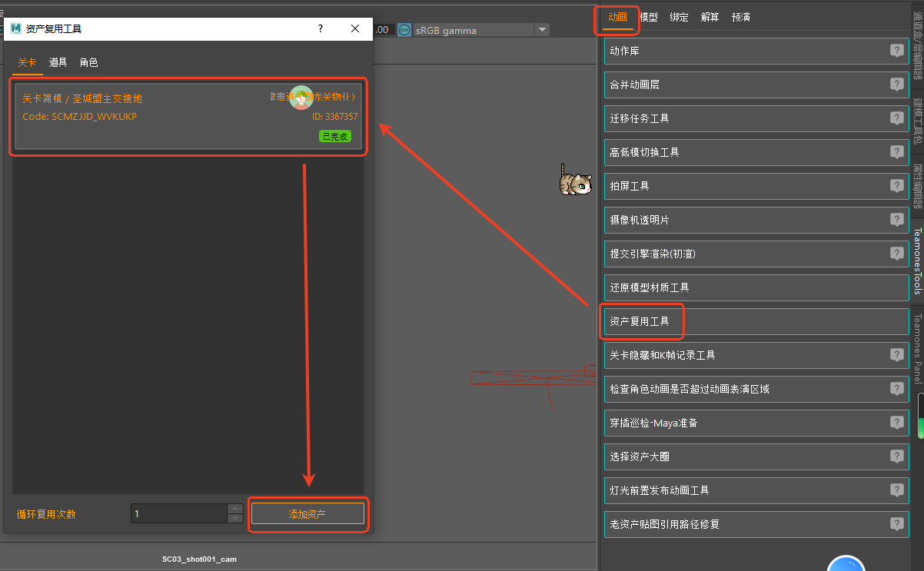Click the 循环复用次数 input field
This screenshot has height=571, width=924.
tap(178, 514)
